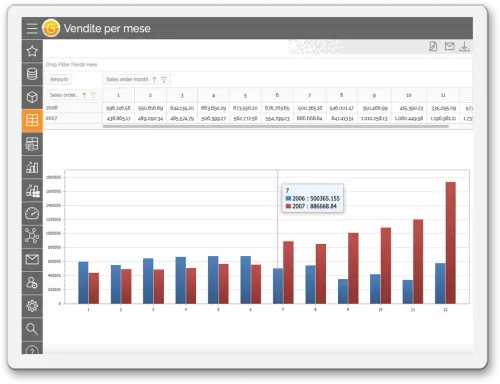Screen dimensions: 500x384
Task: Click the 2007 value under month 10
Action: click(409, 118)
